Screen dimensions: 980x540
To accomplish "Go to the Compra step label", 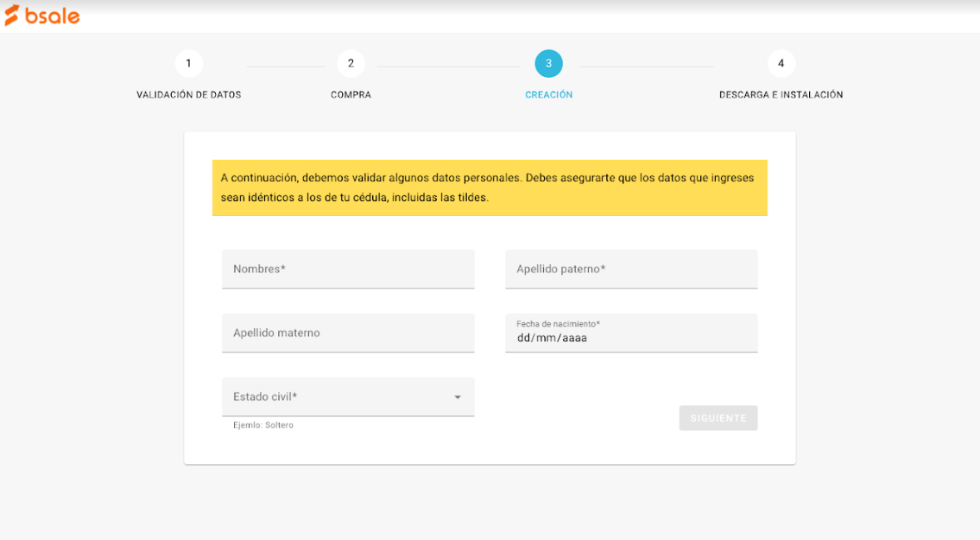I will (x=351, y=94).
